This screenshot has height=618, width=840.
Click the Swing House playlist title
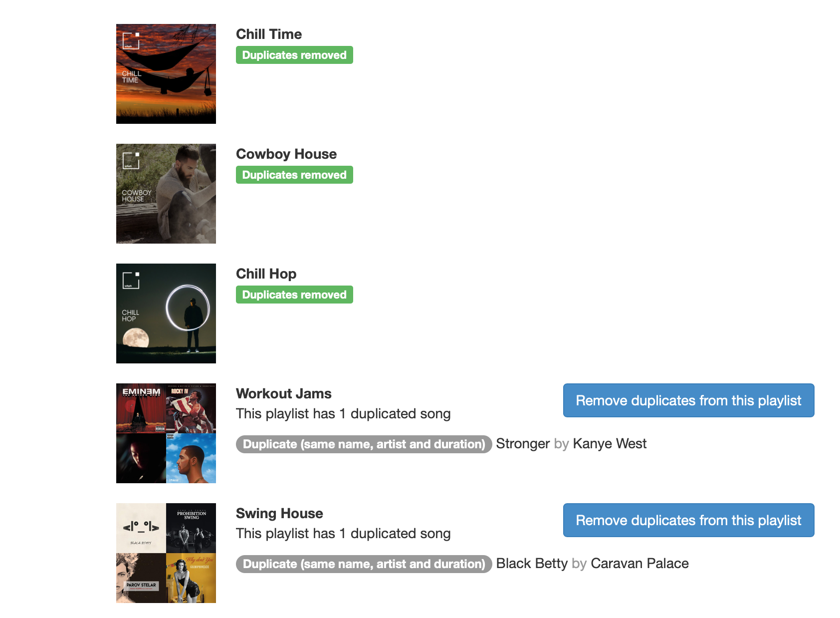279,513
